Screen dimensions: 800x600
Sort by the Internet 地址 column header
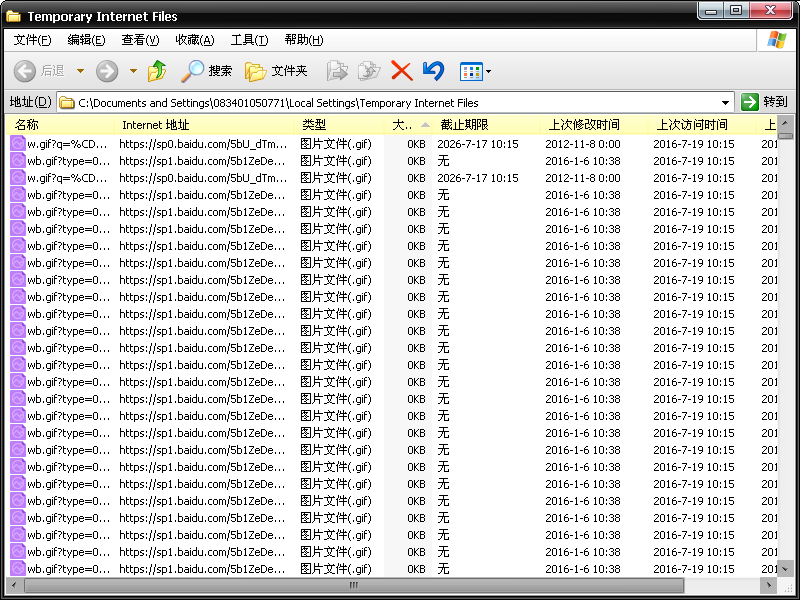pyautogui.click(x=204, y=124)
